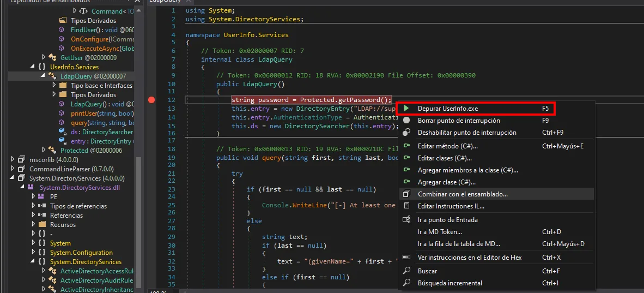Open 'Editar Instrucciones IL...' entry
The image size is (644, 293).
coord(496,206)
